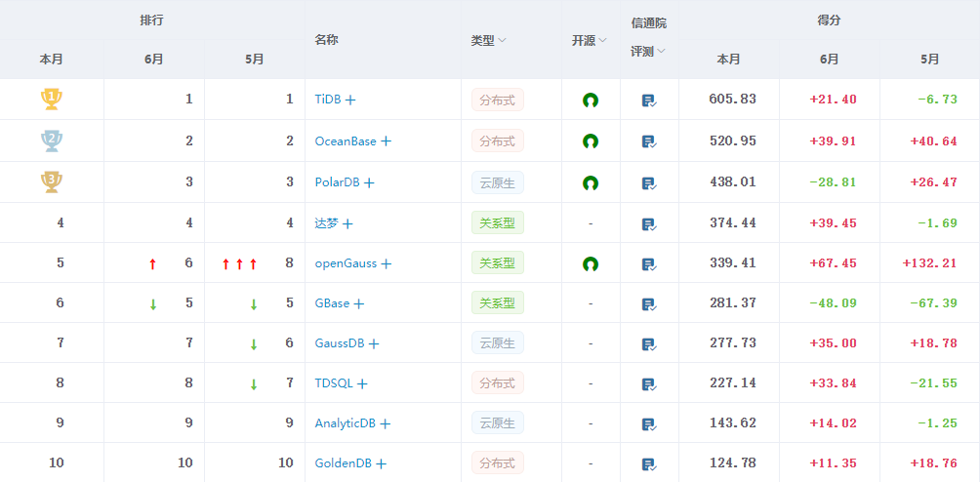Open GBase evaluation report icon
This screenshot has width=980, height=482.
pos(649,304)
